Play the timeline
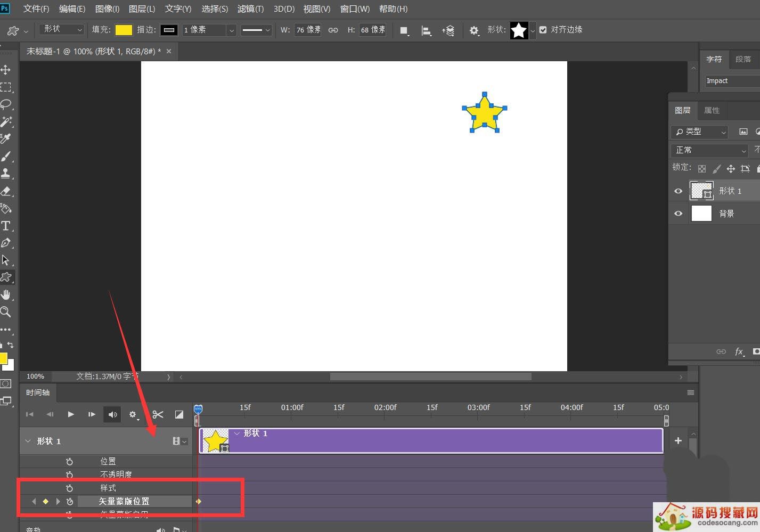This screenshot has width=760, height=532. (x=70, y=414)
